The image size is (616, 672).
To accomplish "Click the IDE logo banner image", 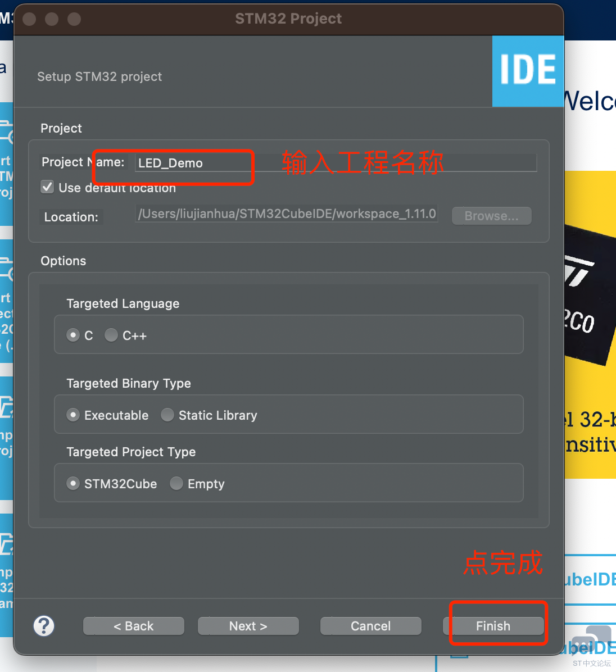I will [x=528, y=71].
